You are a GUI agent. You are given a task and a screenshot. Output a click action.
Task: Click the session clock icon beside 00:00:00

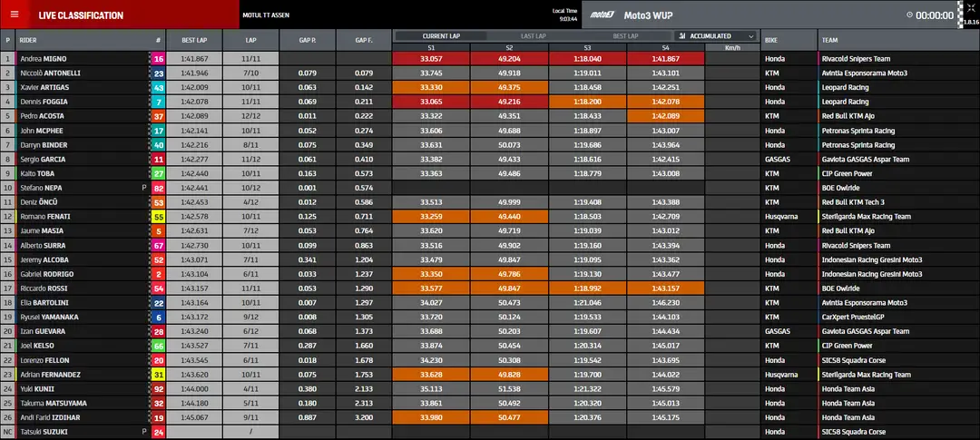[x=909, y=15]
